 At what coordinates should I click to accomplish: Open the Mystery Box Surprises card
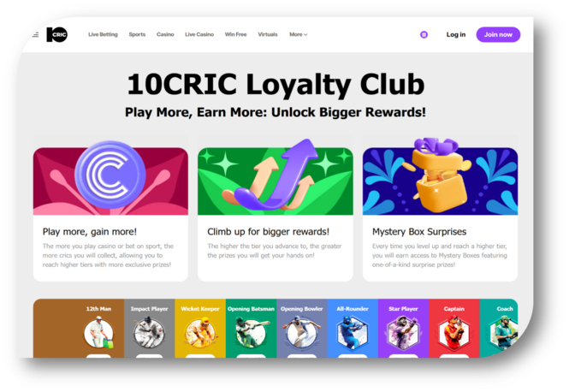(440, 214)
